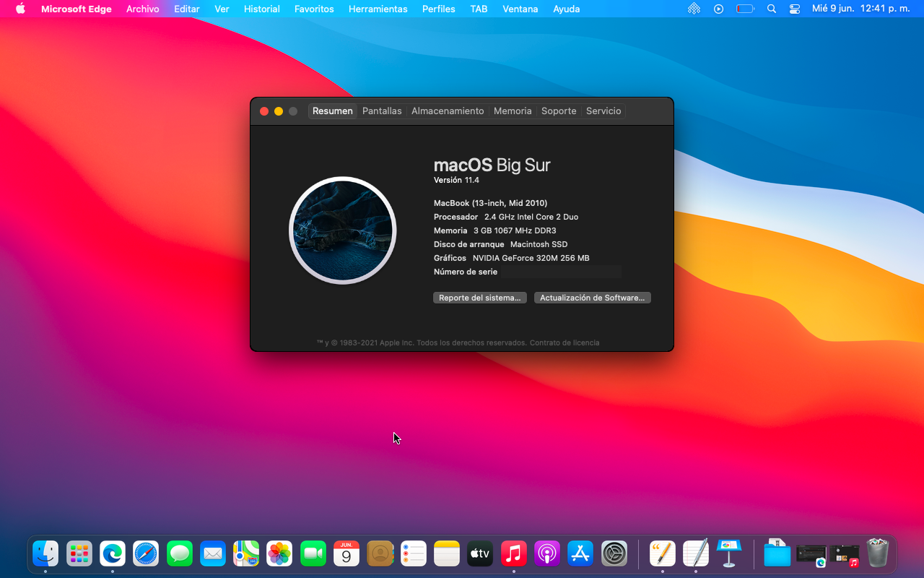
Task: Open the Favoritos menu
Action: 314,9
